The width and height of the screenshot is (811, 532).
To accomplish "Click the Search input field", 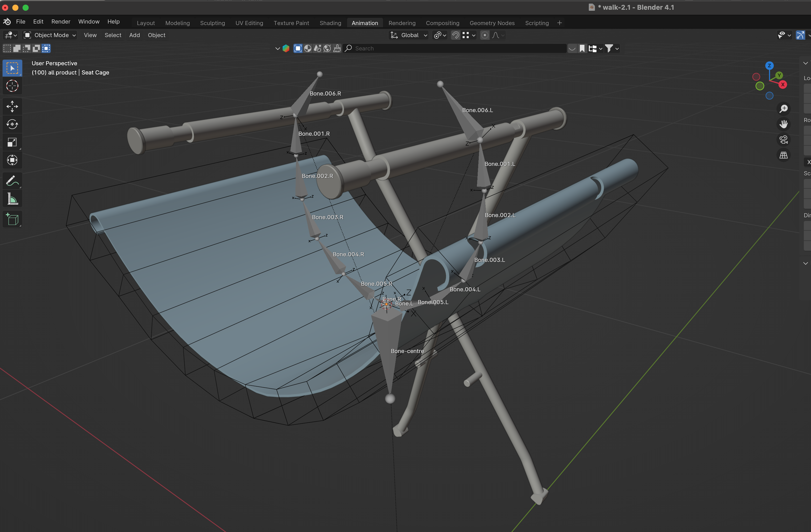I will [455, 48].
